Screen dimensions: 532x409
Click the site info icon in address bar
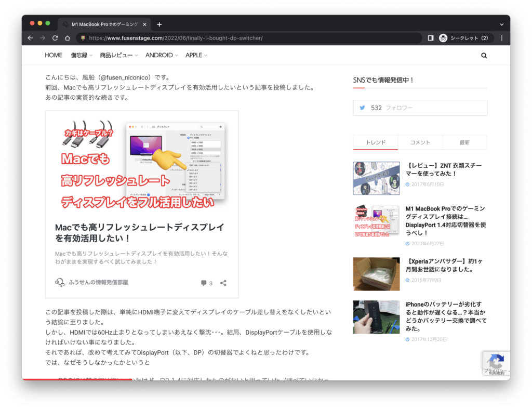pyautogui.click(x=83, y=38)
